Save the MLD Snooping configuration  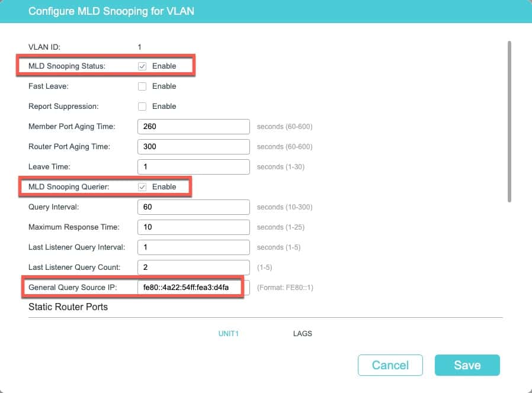click(x=467, y=365)
